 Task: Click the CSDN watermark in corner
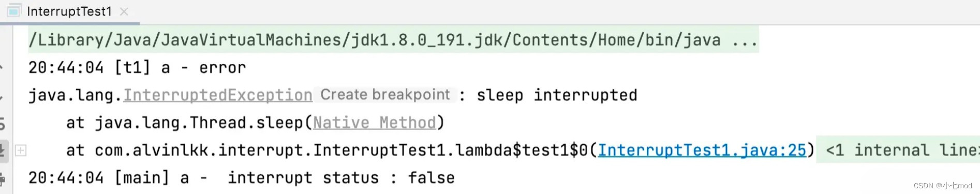(x=942, y=186)
